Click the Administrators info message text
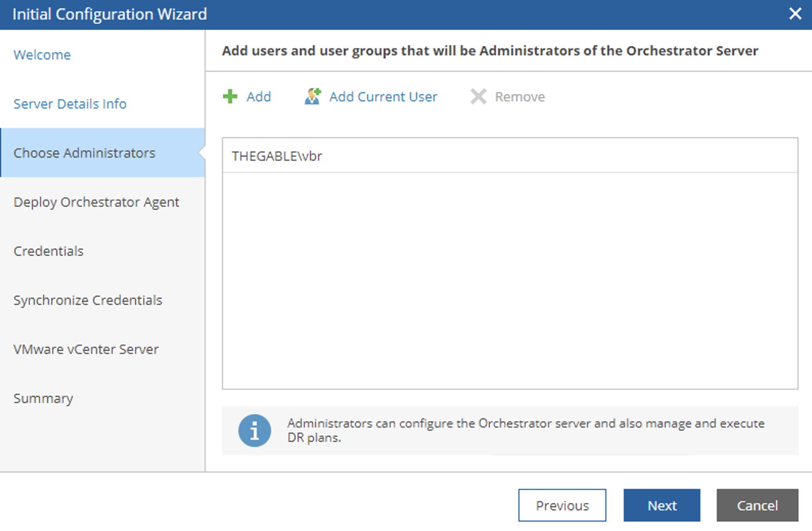The height and width of the screenshot is (531, 812). [x=526, y=430]
